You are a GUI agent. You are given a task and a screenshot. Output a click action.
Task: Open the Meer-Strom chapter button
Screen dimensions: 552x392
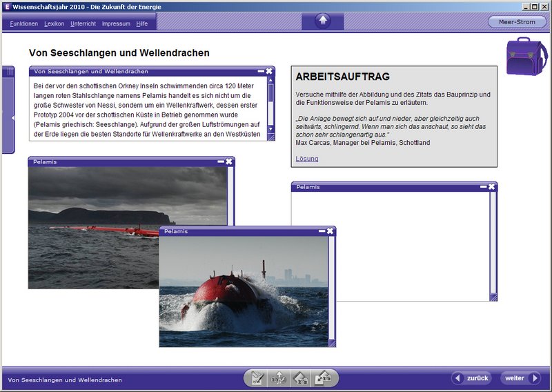tap(516, 22)
